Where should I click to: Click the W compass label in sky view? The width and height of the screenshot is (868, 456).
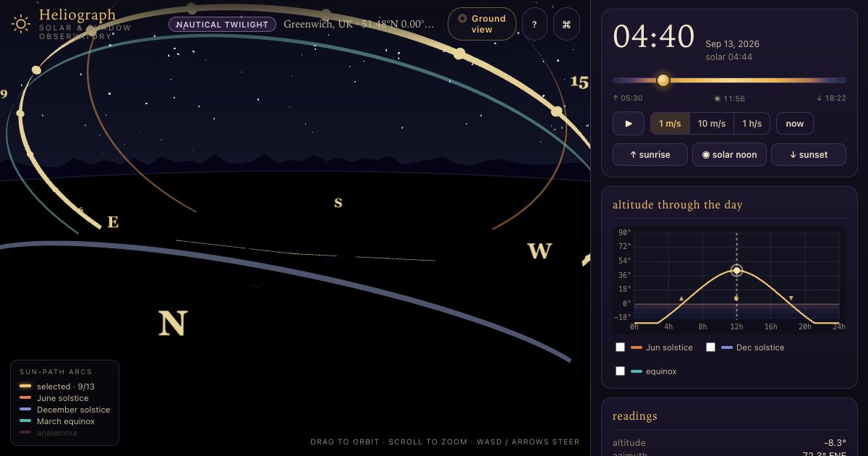coord(540,251)
